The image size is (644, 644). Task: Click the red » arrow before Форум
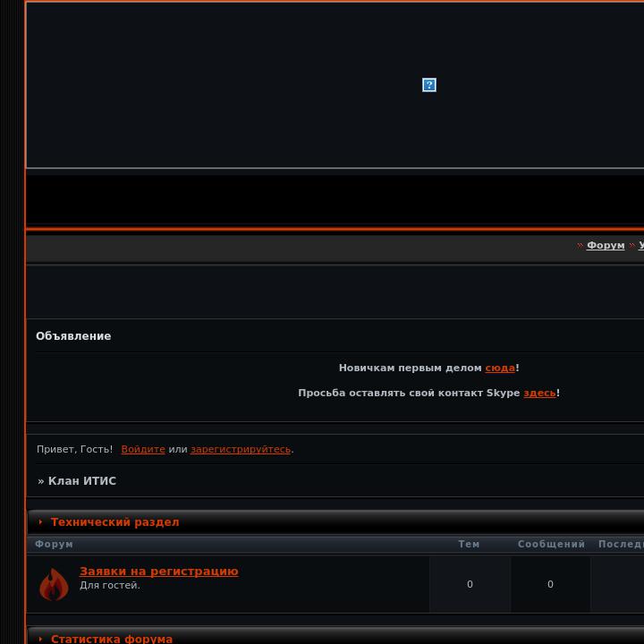point(580,245)
